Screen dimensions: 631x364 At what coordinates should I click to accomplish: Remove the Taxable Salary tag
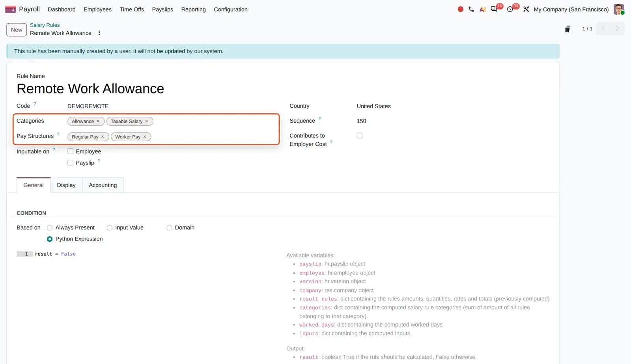(146, 121)
